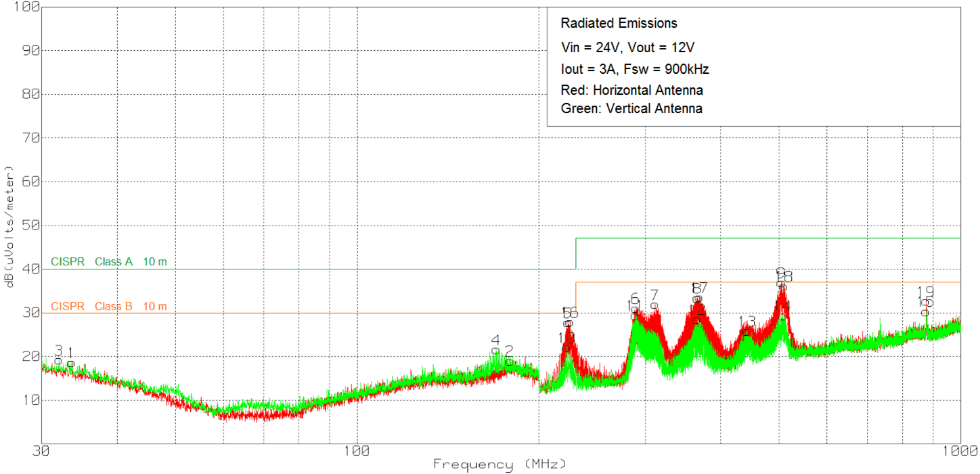980x474 pixels.
Task: Select the 'Vin = 24V, Vout = 12V' line
Action: click(628, 47)
